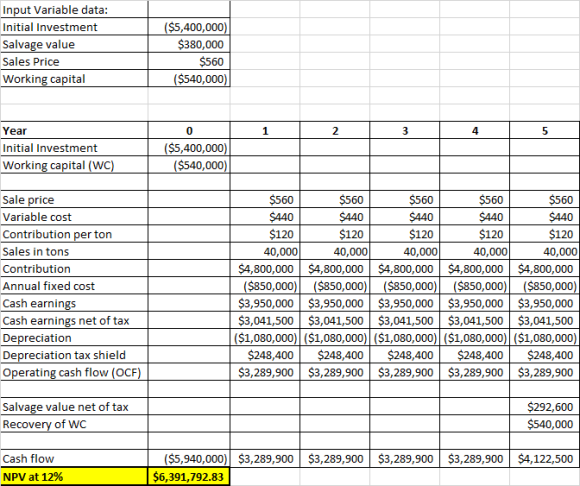The width and height of the screenshot is (580, 486).
Task: Select the Year 1 Variable cost $440 cell
Action: [x=265, y=217]
